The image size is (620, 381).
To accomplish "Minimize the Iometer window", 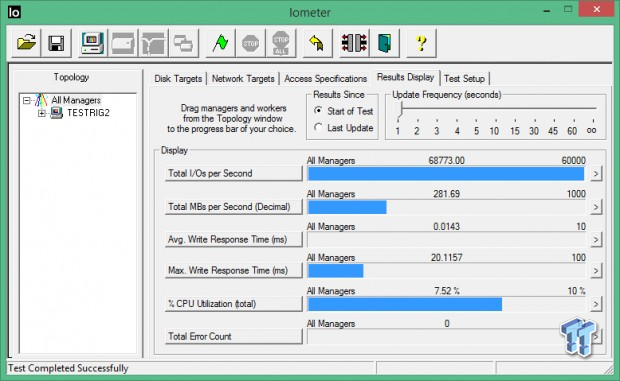I will coord(547,11).
